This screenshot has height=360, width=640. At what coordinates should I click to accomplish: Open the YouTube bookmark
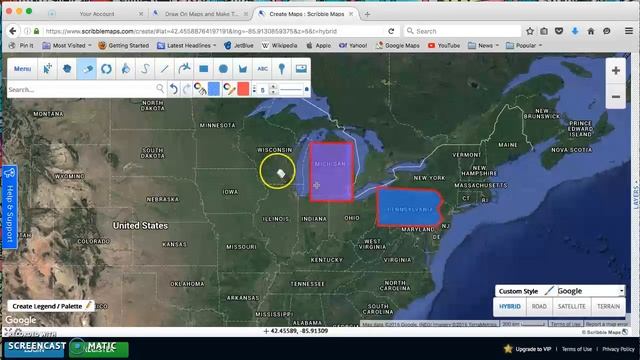pos(444,45)
